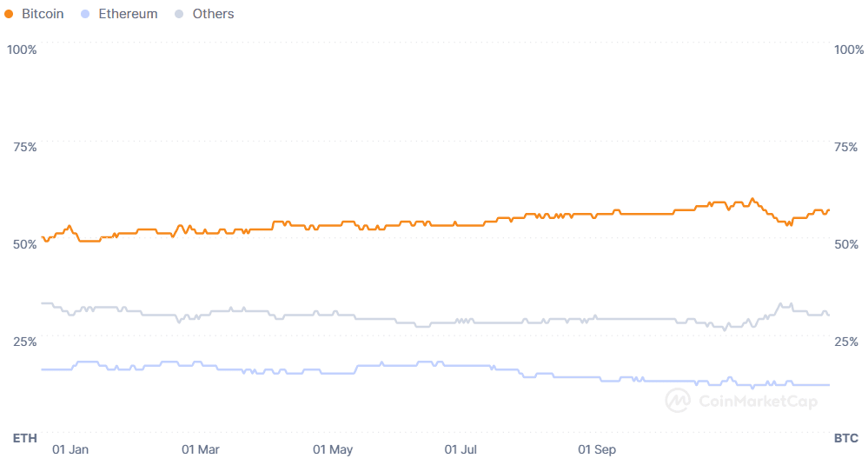The height and width of the screenshot is (465, 868).
Task: Toggle the Bitcoin legend series
Action: pos(42,14)
